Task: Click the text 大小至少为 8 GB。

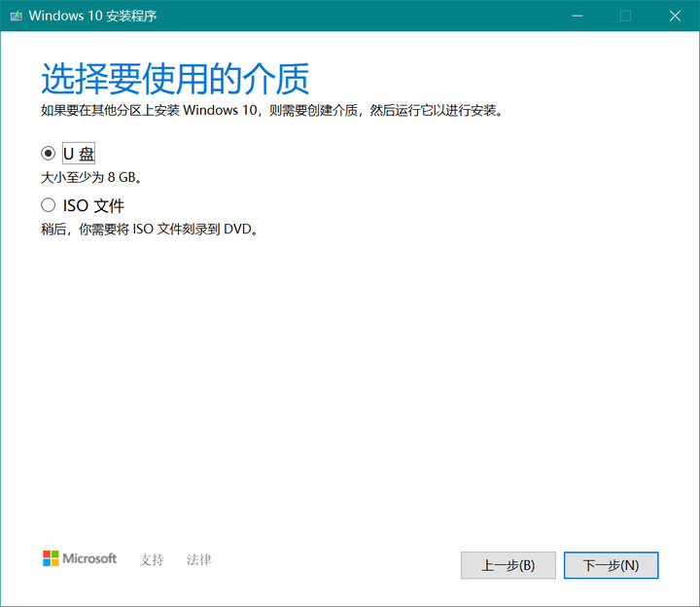Action: pos(91,177)
